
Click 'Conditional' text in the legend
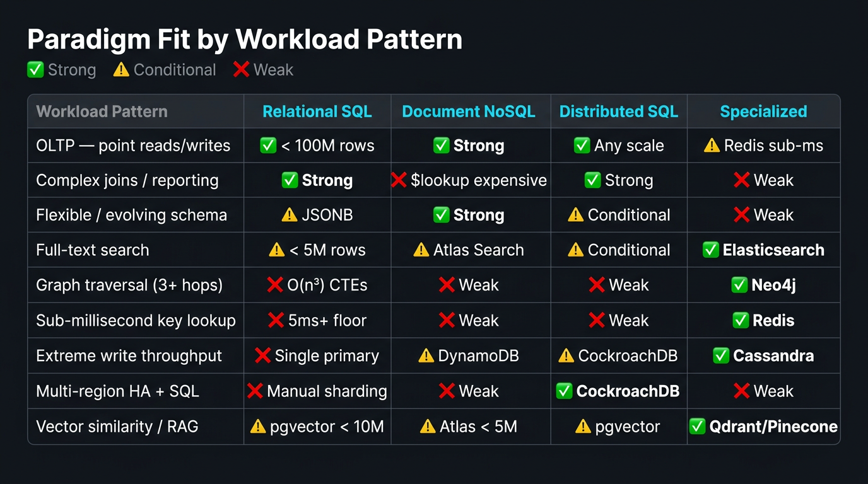tap(175, 70)
